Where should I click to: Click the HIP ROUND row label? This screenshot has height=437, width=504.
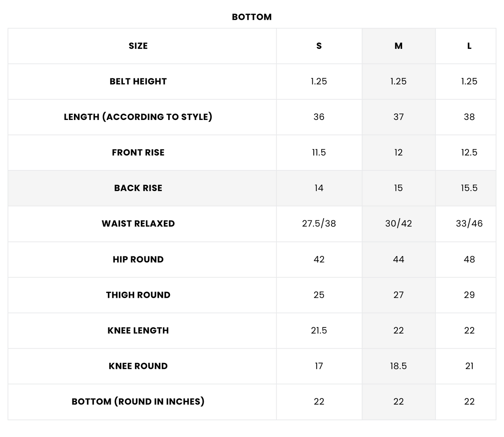pyautogui.click(x=138, y=259)
